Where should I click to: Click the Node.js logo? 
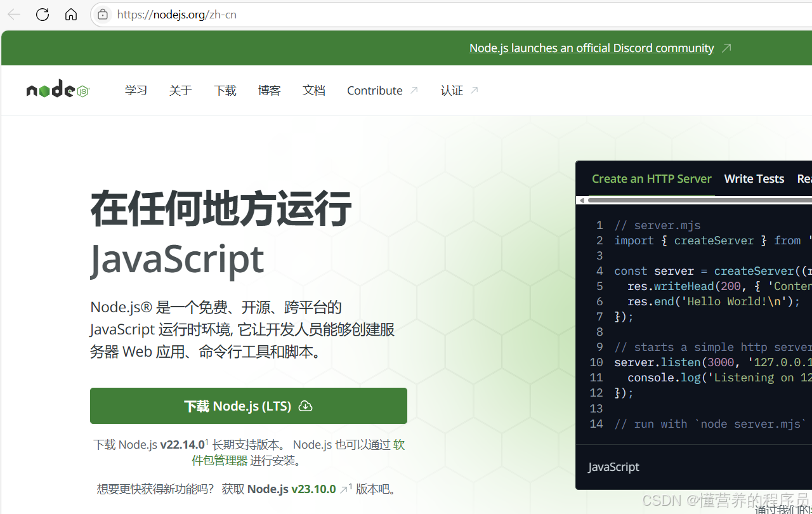pyautogui.click(x=58, y=89)
